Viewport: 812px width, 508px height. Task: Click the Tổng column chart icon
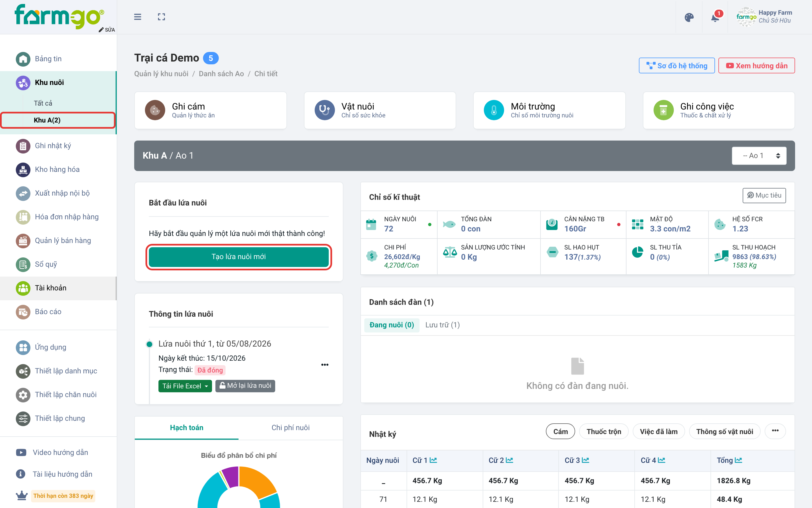(x=738, y=460)
